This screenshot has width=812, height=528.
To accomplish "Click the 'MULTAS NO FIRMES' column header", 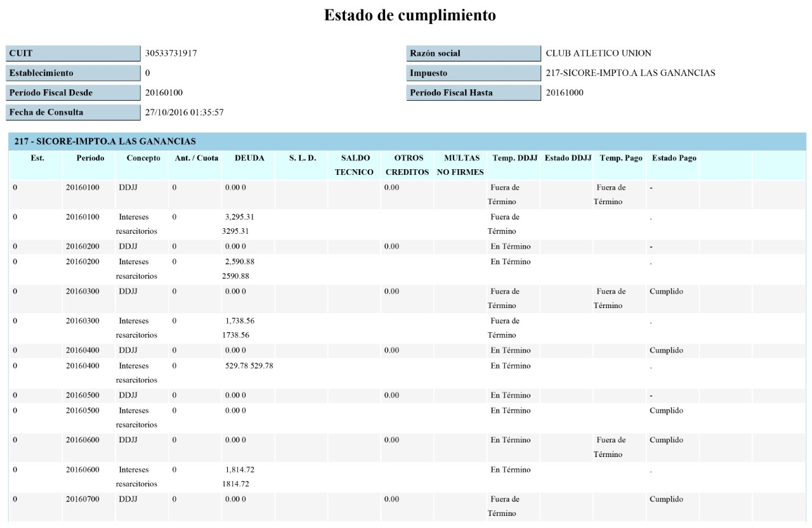I will pos(461,165).
